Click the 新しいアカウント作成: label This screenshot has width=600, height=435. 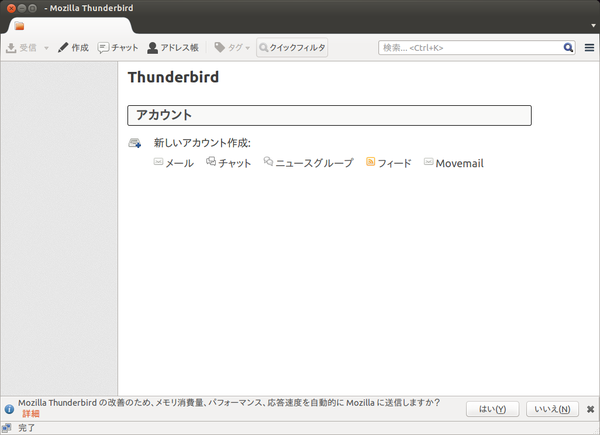(202, 143)
